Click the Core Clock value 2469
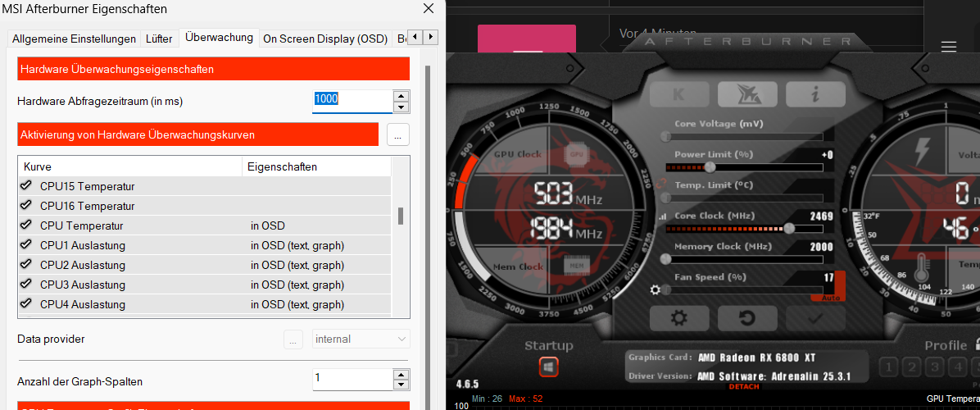Image resolution: width=980 pixels, height=410 pixels. point(821,216)
